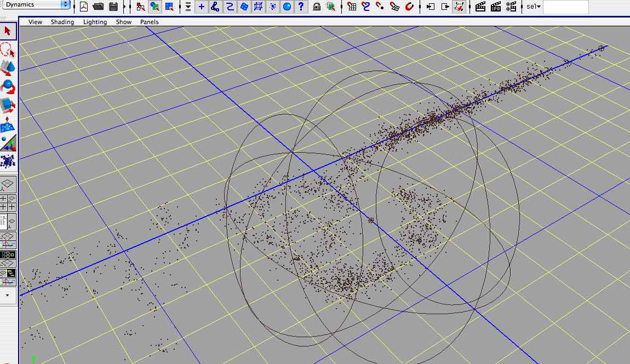Screen dimensions: 630x364
Task: Select the arrow Select tool in toolbox
Action: [8, 31]
